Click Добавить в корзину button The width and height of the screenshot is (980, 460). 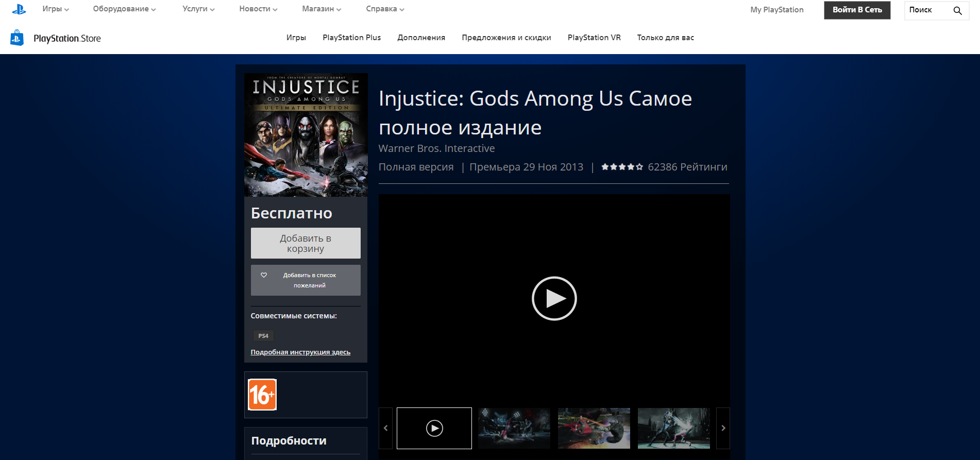pyautogui.click(x=306, y=243)
